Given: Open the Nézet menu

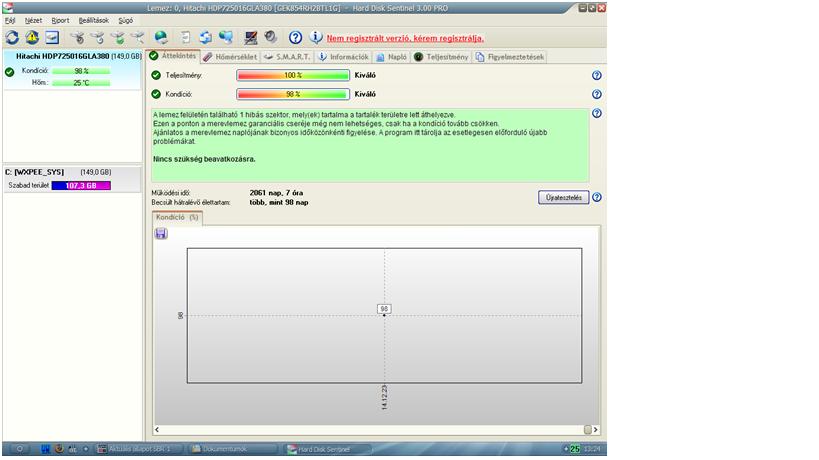Looking at the screenshot, I should [33, 20].
